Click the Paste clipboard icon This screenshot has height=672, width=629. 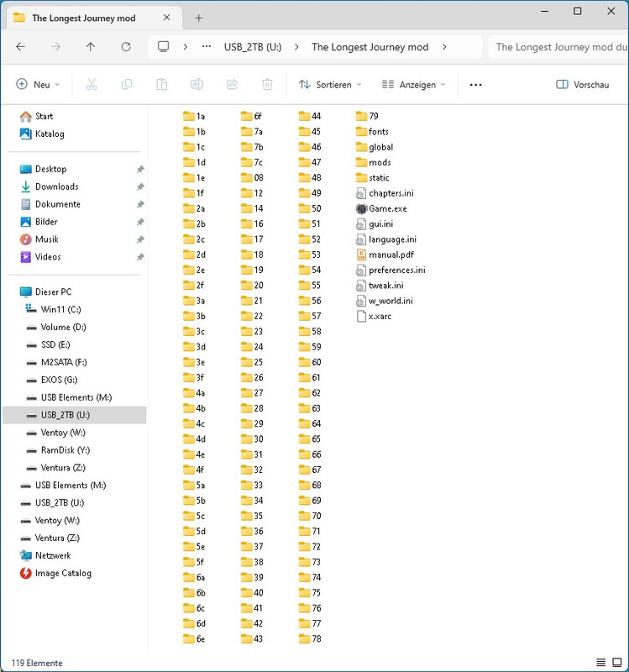[161, 85]
